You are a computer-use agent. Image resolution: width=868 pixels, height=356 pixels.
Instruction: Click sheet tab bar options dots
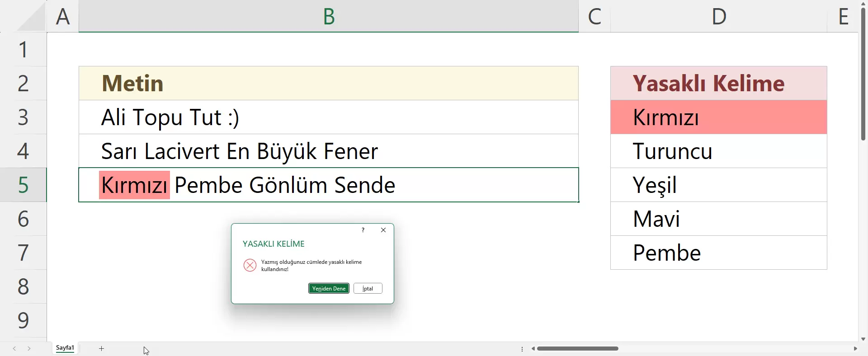pyautogui.click(x=522, y=349)
